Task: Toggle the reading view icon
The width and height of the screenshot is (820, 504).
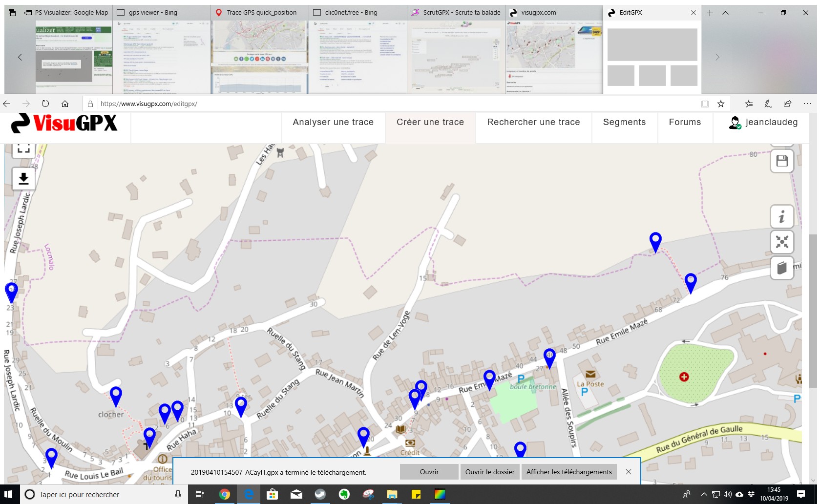Action: (705, 104)
